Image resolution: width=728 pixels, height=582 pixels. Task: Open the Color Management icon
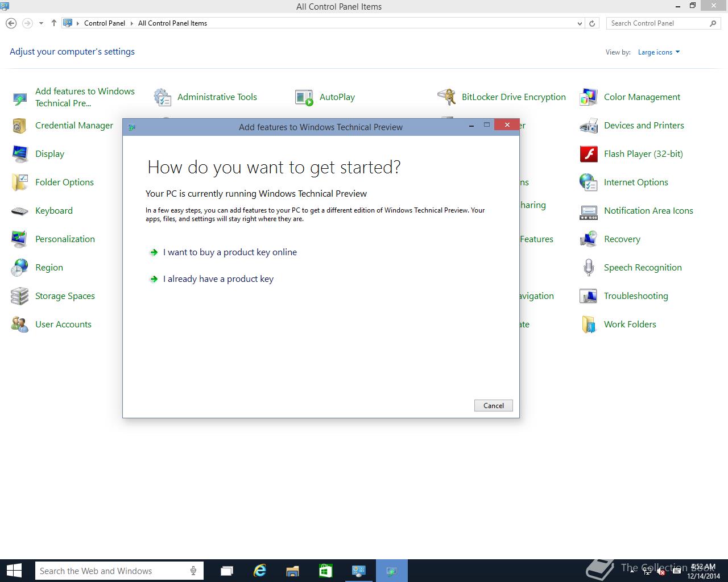(x=589, y=97)
